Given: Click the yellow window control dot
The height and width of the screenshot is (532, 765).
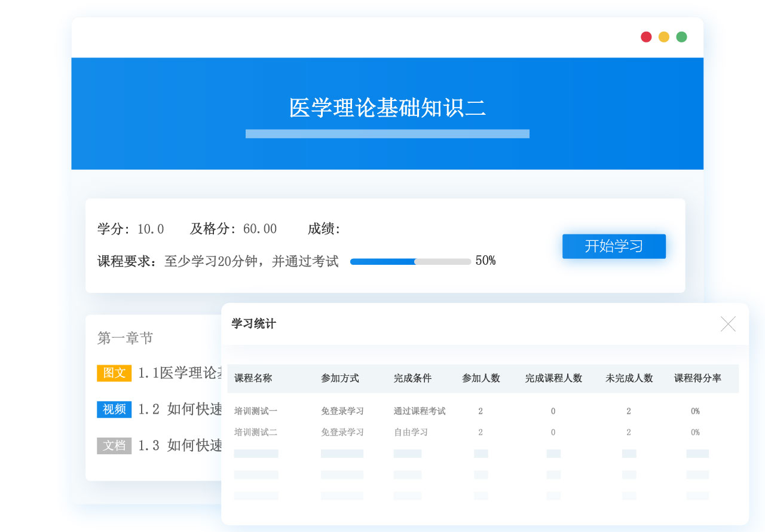Looking at the screenshot, I should (x=664, y=37).
